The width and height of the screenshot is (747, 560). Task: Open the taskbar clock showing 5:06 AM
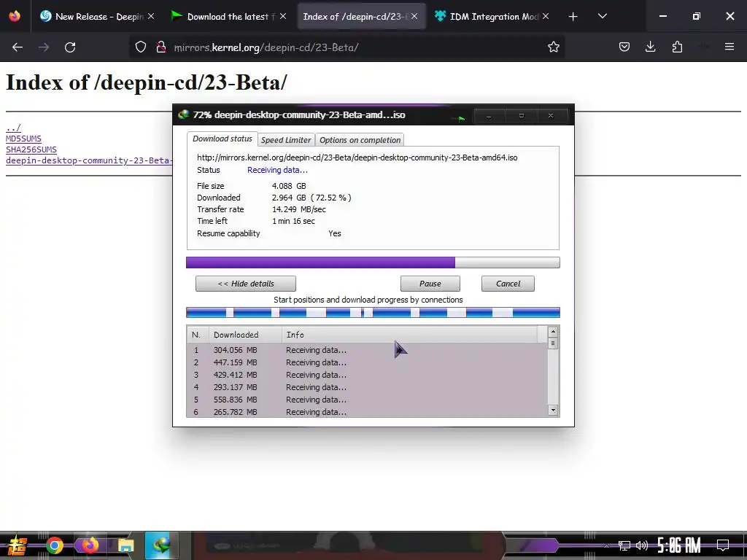[x=679, y=545]
